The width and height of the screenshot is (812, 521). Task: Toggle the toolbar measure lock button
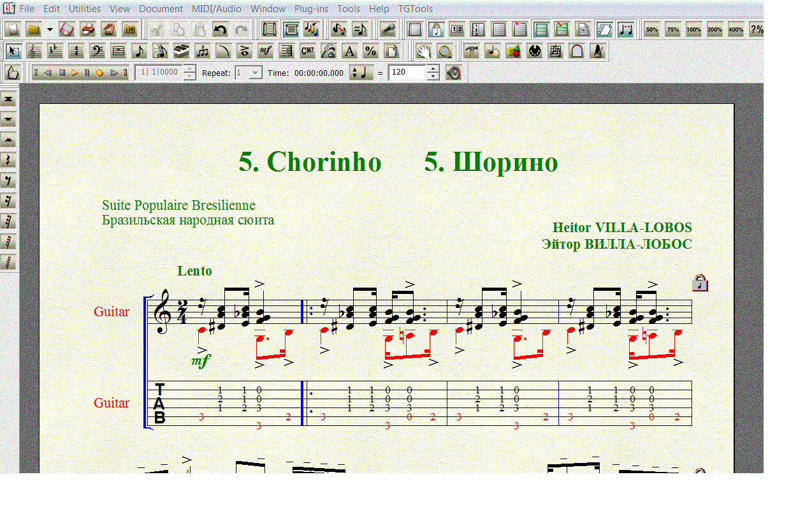click(x=436, y=29)
